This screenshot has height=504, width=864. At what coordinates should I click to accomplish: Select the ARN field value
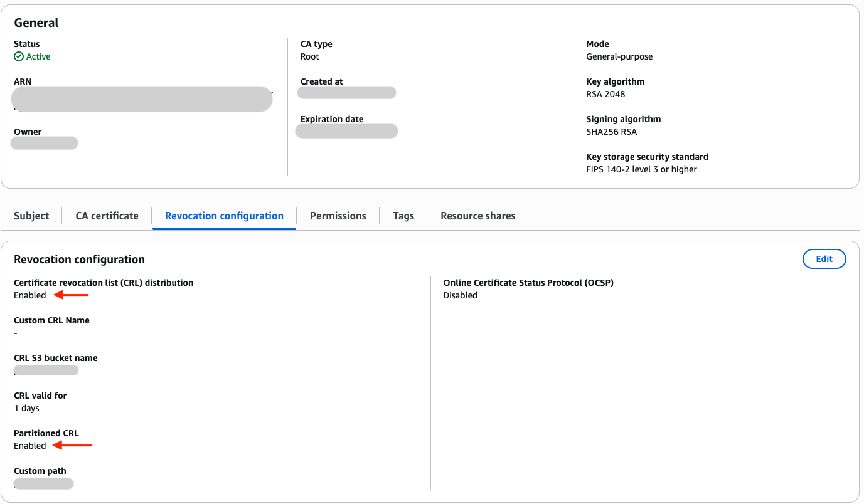(x=141, y=98)
